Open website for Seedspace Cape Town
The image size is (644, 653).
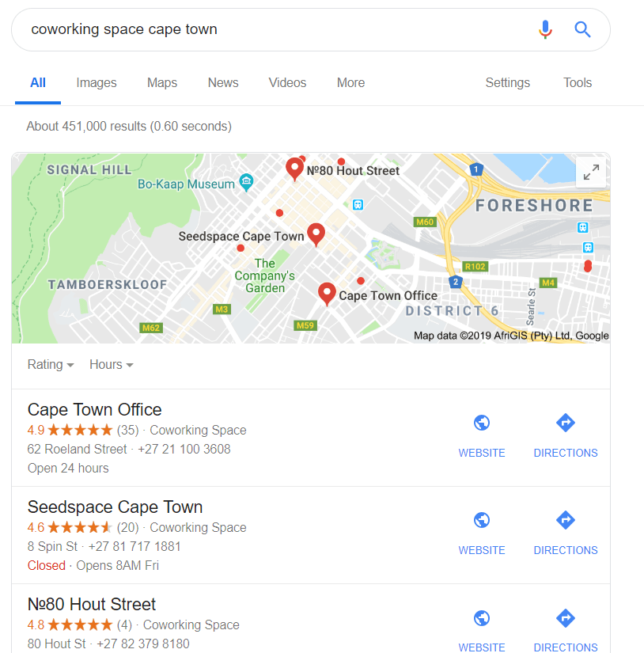click(482, 532)
